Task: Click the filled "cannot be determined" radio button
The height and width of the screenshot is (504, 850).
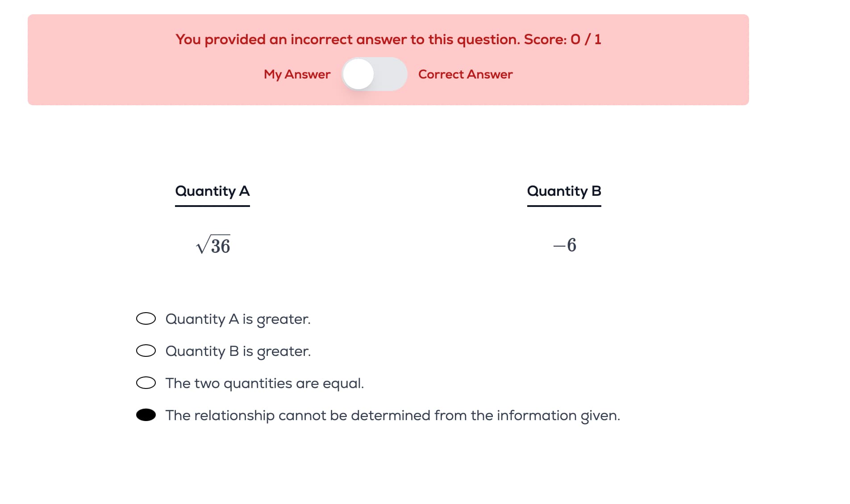Action: tap(146, 415)
